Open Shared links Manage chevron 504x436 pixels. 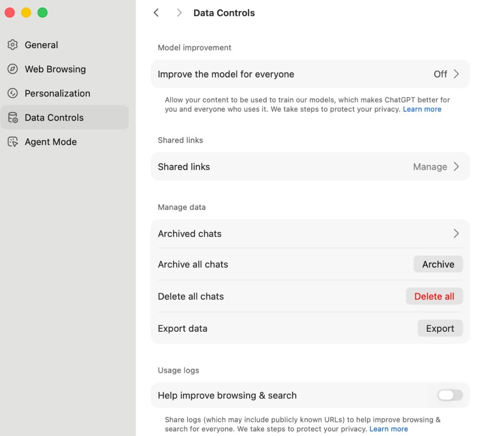(x=457, y=167)
